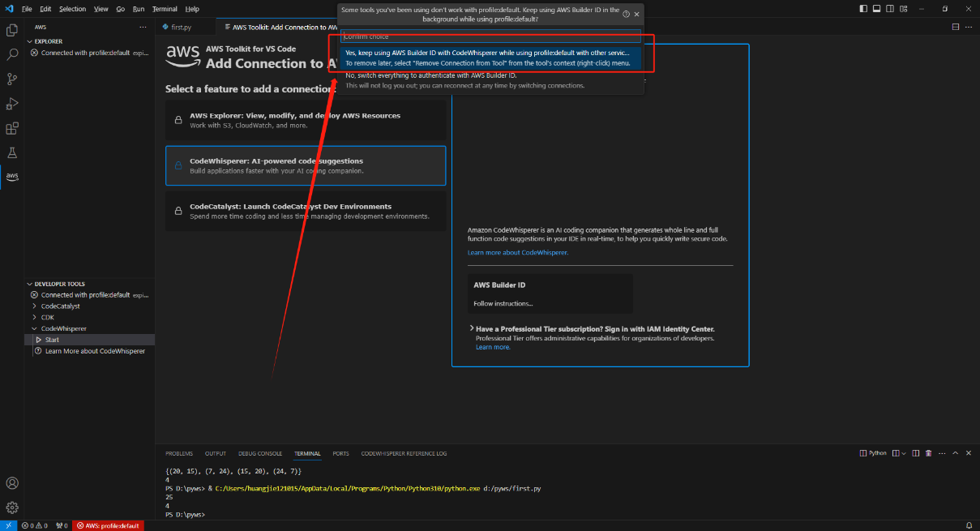The width and height of the screenshot is (980, 531).
Task: Kill terminal with trash icon
Action: click(x=929, y=453)
